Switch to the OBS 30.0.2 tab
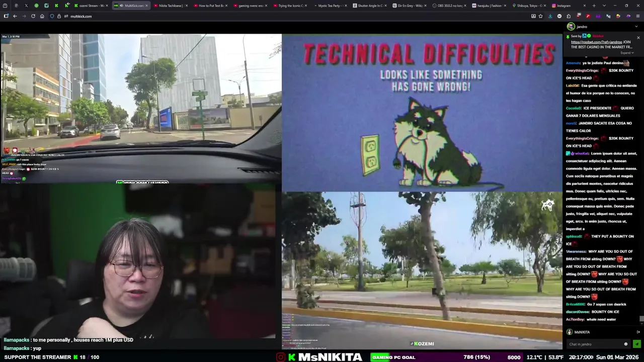This screenshot has height=362, width=644. coord(449,6)
